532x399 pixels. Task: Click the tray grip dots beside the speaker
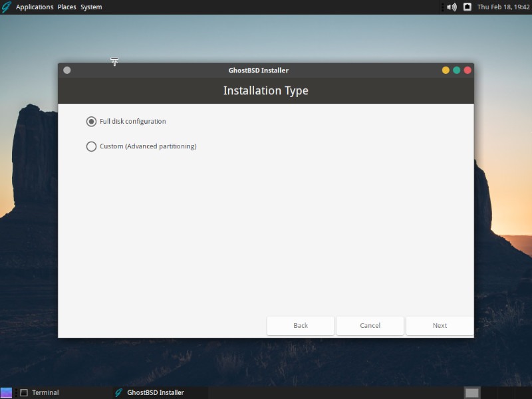tap(442, 7)
